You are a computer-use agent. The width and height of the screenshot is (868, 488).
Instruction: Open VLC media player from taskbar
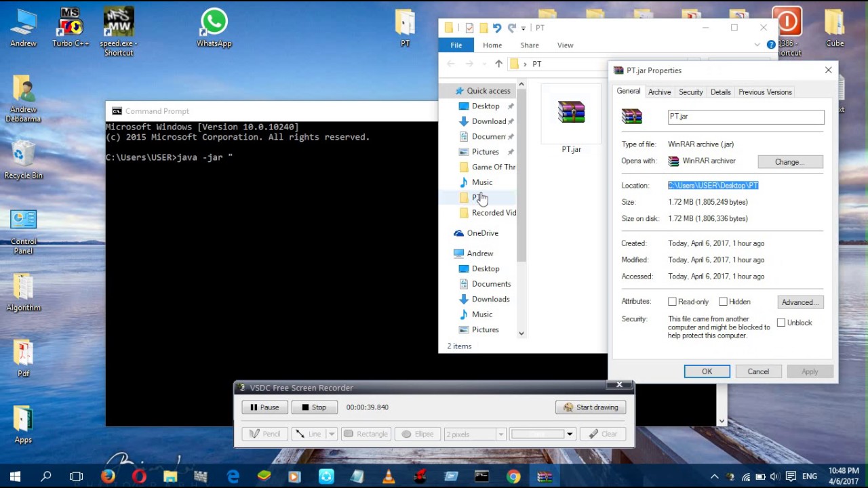pyautogui.click(x=389, y=476)
